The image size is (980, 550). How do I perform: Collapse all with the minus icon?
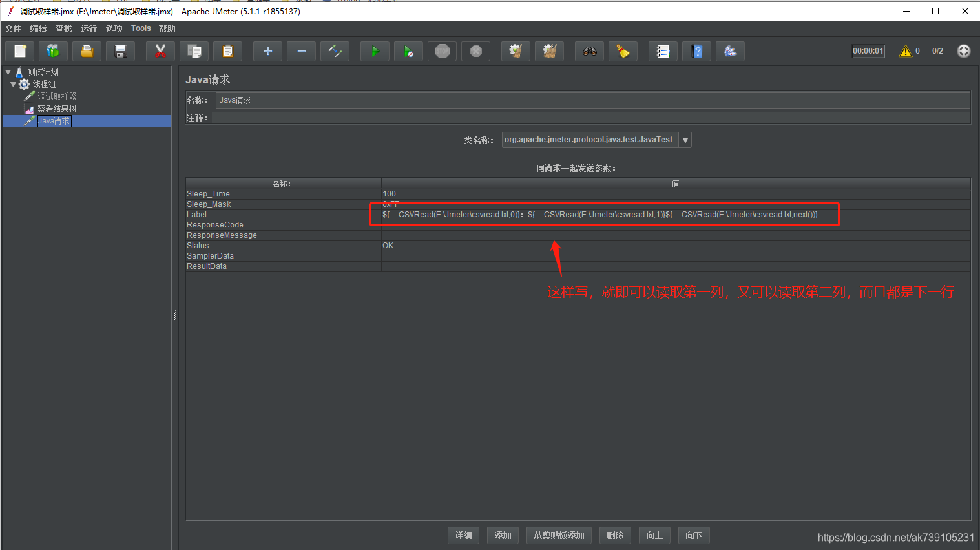[x=302, y=51]
